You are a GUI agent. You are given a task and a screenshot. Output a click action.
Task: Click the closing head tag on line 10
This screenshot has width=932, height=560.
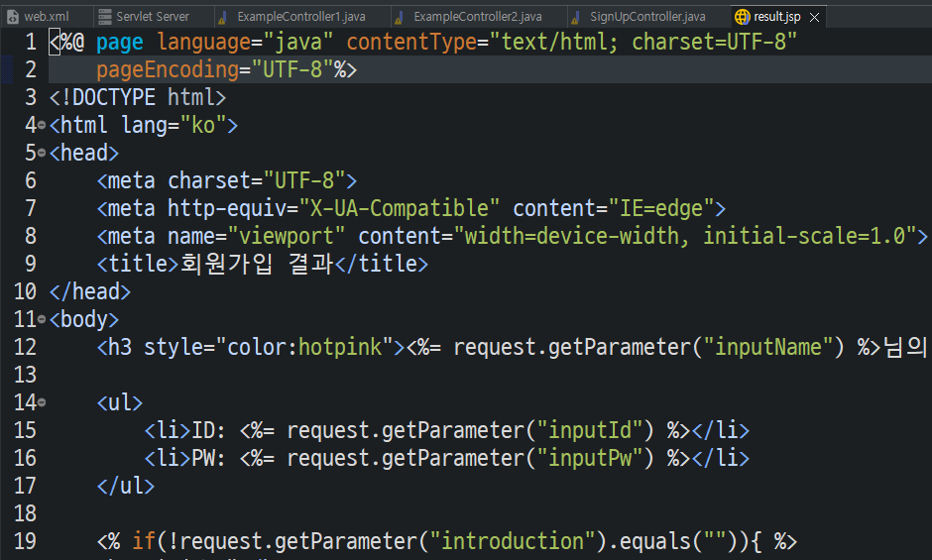coord(90,291)
